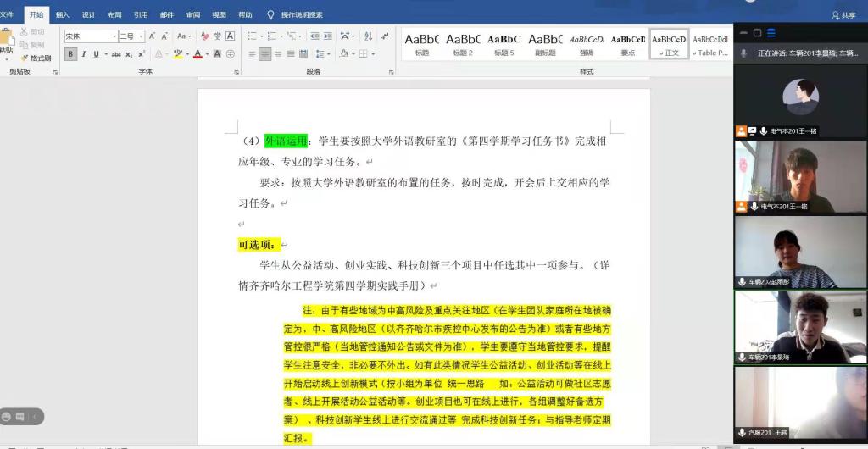Viewport: 868px width, 449px height.
Task: Click the subscript x₂ icon
Action: pos(129,54)
